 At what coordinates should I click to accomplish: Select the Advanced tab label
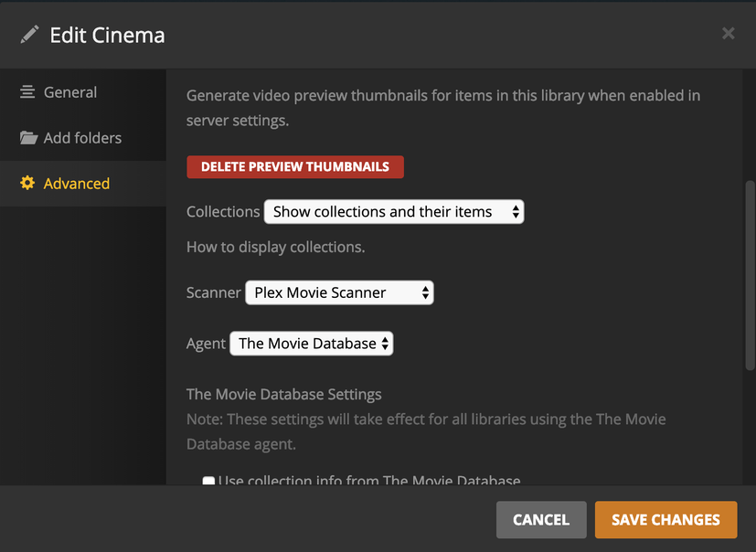click(77, 184)
